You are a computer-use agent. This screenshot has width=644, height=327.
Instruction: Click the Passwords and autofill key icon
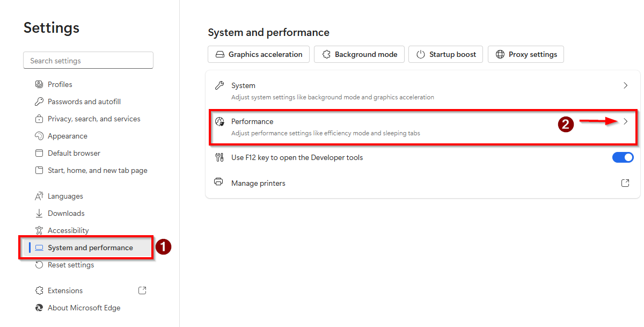pyautogui.click(x=39, y=101)
